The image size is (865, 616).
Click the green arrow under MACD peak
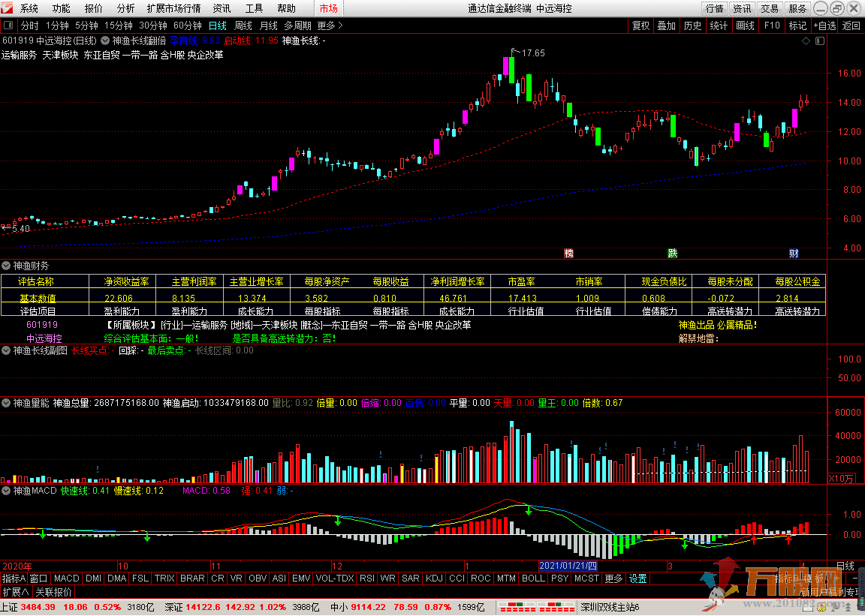tap(529, 510)
